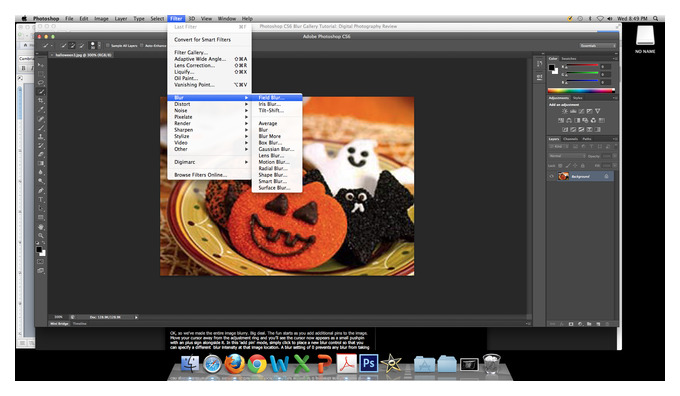Choose Subtract from selection mode option
This screenshot has height=396, width=680.
(x=82, y=45)
